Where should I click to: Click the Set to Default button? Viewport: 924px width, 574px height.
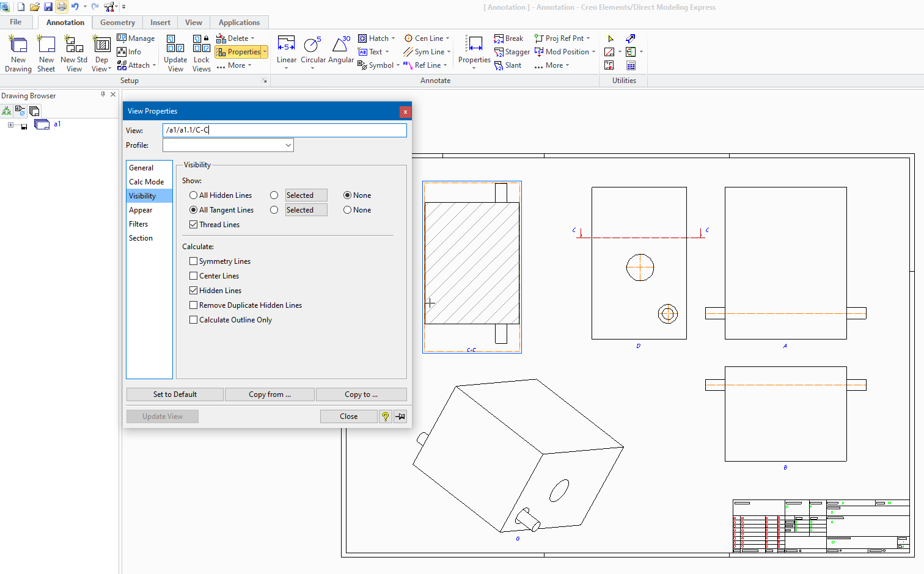coord(175,394)
